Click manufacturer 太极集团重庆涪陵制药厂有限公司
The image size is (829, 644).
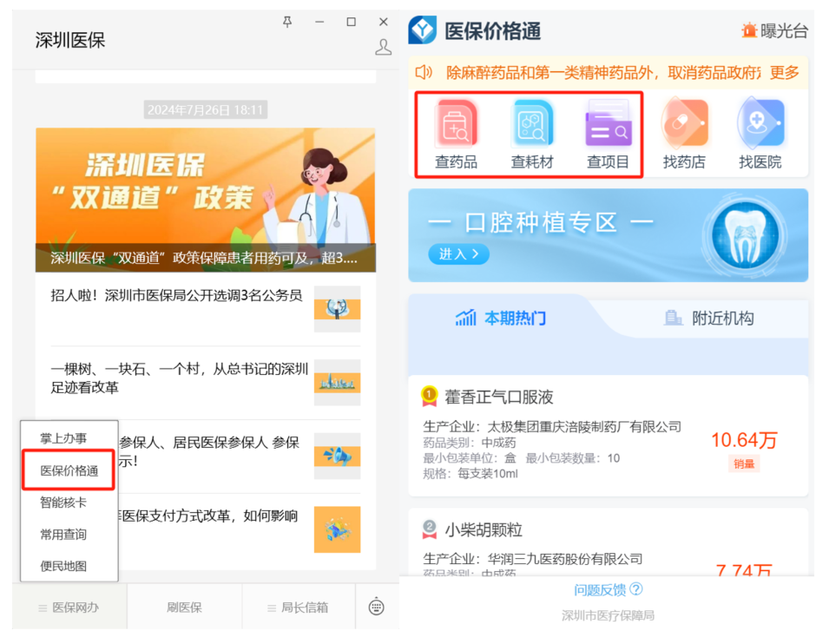pos(584,426)
